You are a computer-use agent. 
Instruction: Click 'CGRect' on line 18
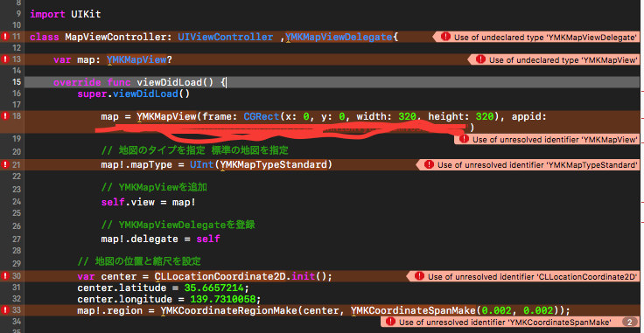click(x=262, y=117)
